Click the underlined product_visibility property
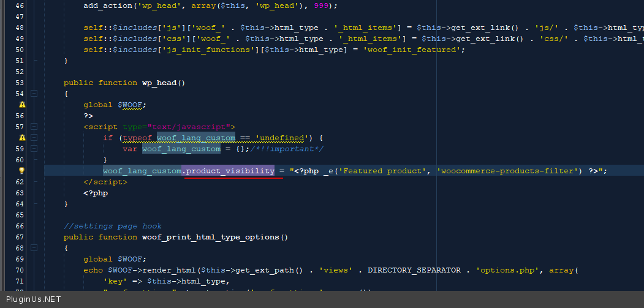The height and width of the screenshot is (308, 644). click(x=230, y=171)
